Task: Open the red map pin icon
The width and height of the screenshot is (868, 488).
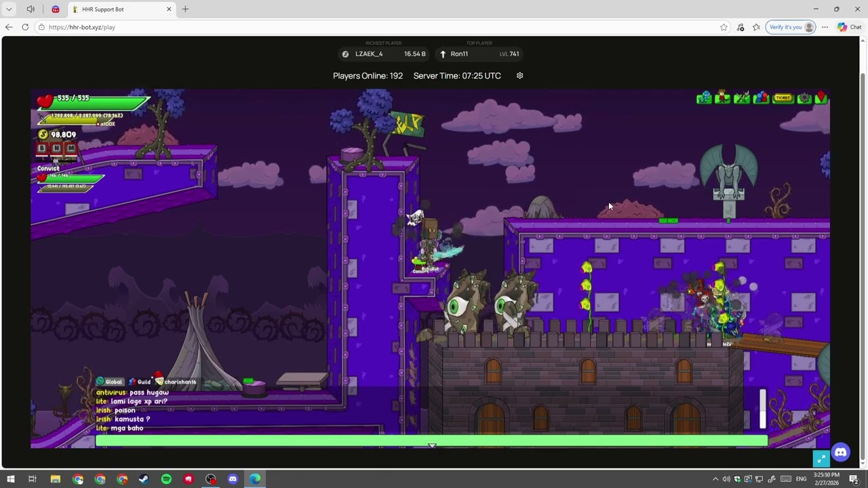Action: point(821,98)
